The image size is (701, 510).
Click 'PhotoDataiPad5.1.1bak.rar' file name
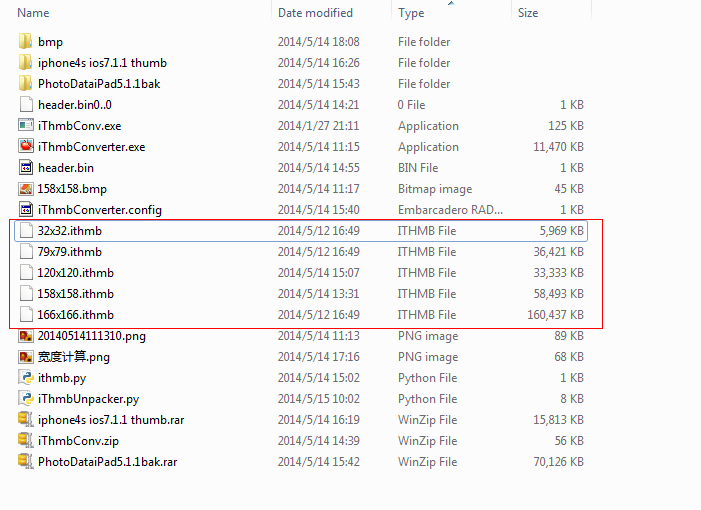108,462
